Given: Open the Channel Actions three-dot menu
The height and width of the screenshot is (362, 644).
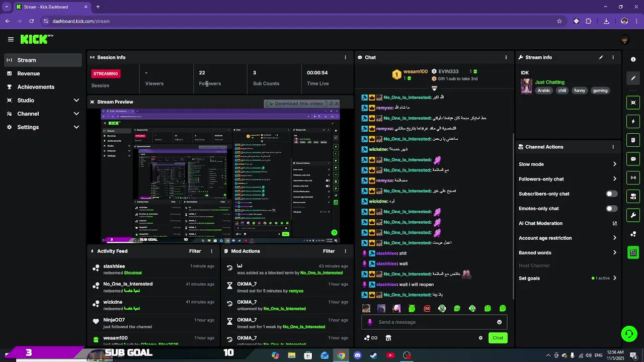Looking at the screenshot, I should click(x=613, y=147).
